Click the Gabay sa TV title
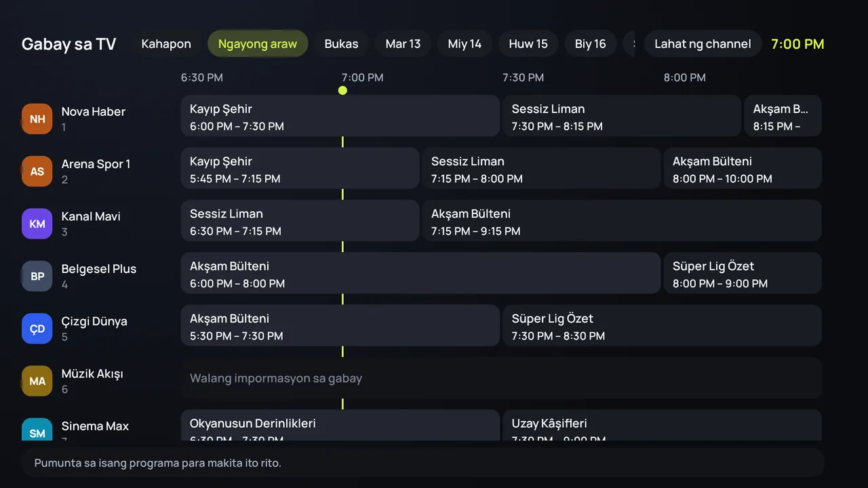 click(68, 44)
